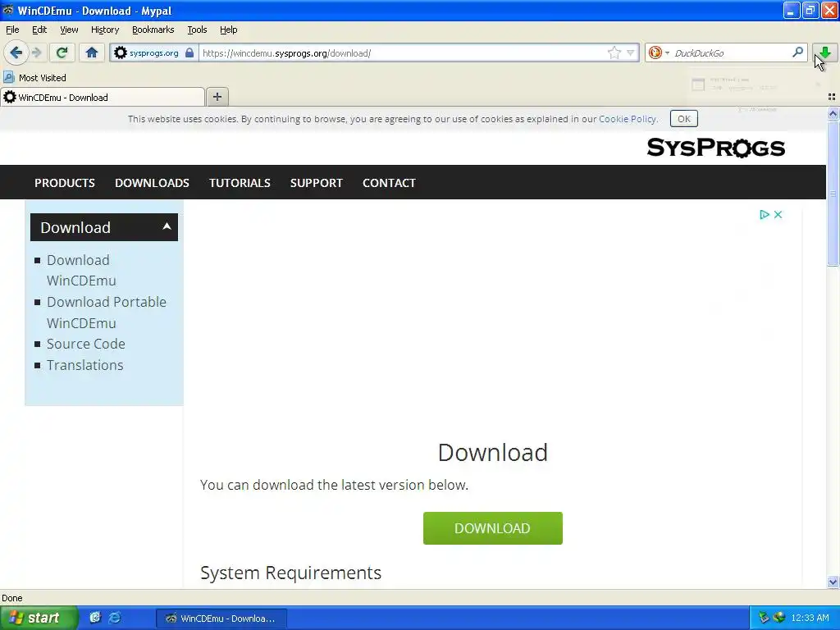This screenshot has height=630, width=840.
Task: Select the WinCDEmu - Download tab
Action: [103, 97]
